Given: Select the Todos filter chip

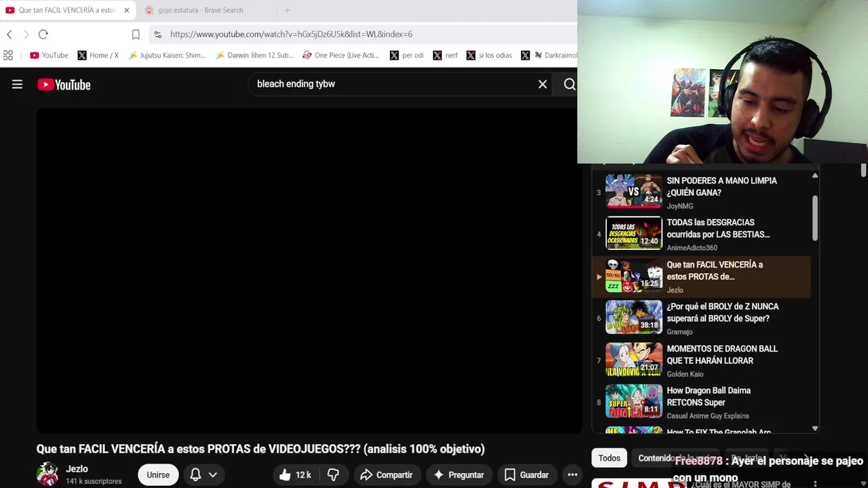Looking at the screenshot, I should tap(609, 458).
